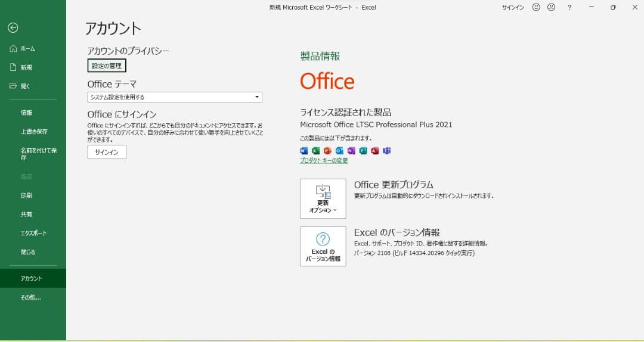Click the Access product icon
This screenshot has width=644, height=342.
374,151
